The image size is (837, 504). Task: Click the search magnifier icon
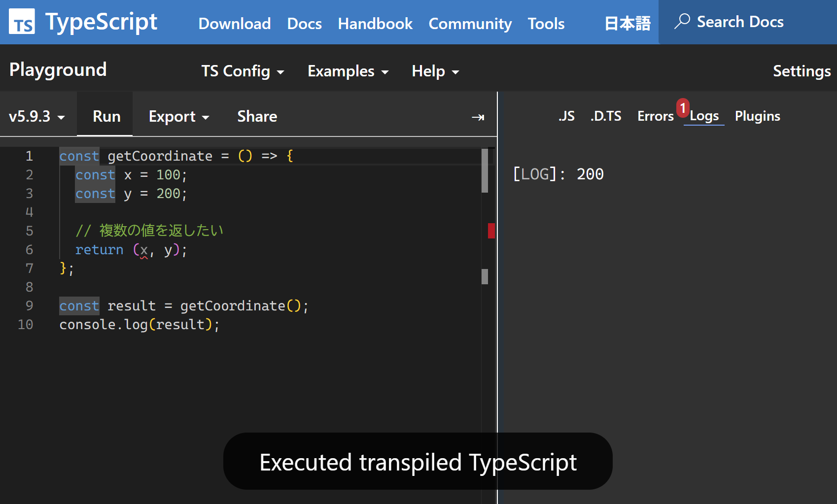pyautogui.click(x=682, y=22)
